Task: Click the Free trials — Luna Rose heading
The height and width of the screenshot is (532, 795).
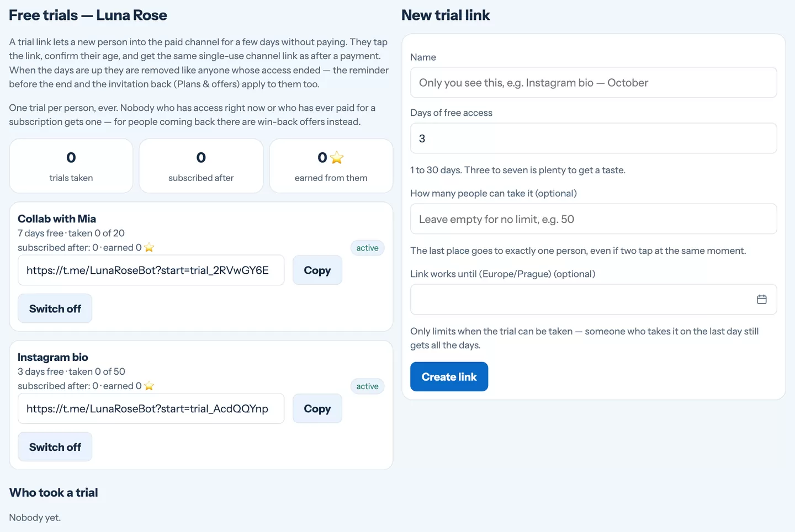Action: [x=88, y=15]
